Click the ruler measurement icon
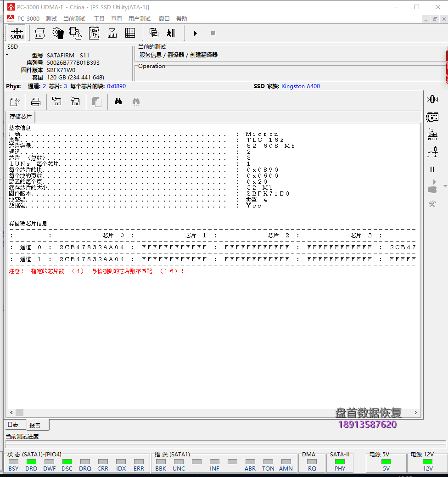This screenshot has width=448, height=477. click(112, 33)
